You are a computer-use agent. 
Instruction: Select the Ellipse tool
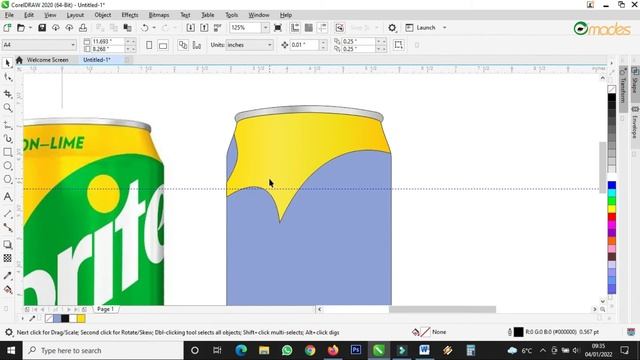(x=7, y=166)
